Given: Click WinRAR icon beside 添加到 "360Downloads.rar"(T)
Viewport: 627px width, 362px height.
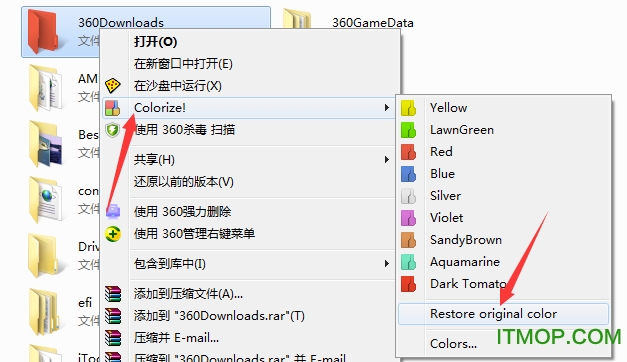Looking at the screenshot, I should tap(113, 316).
